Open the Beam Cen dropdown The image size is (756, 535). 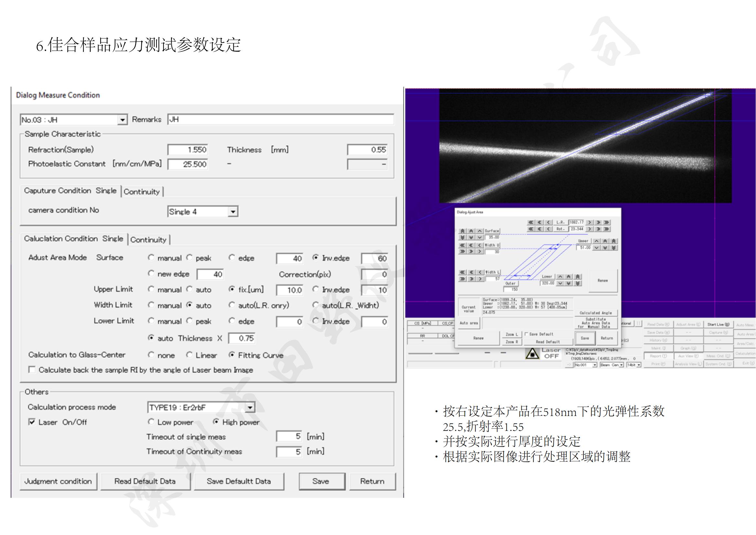click(621, 365)
